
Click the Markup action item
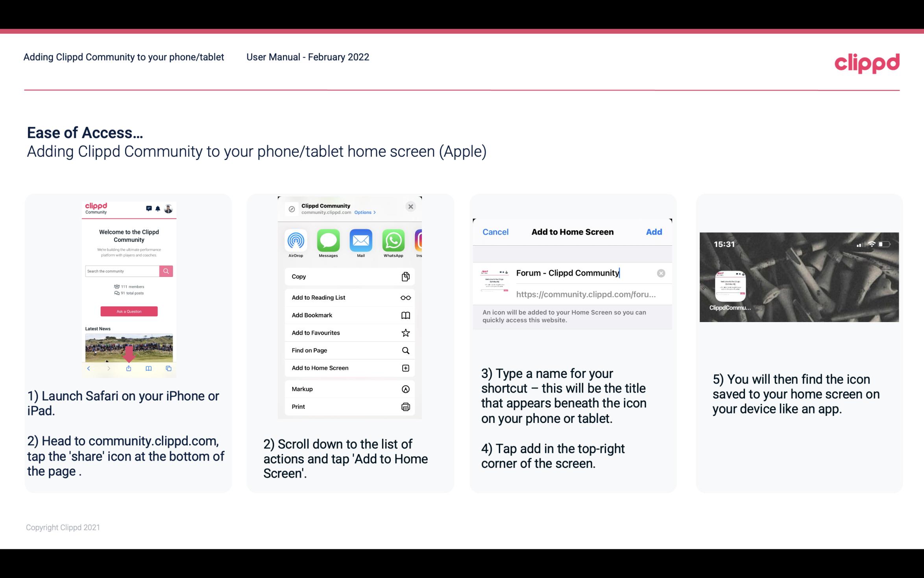(x=349, y=389)
